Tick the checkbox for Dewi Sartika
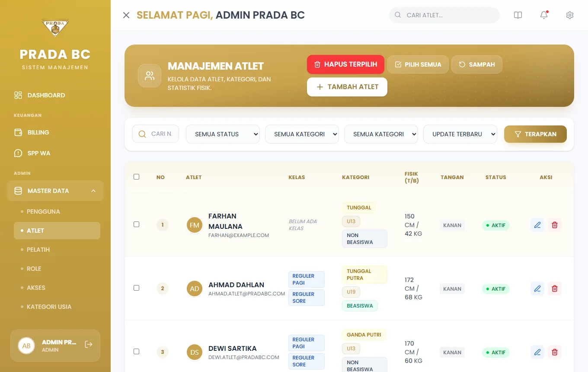 coord(136,351)
